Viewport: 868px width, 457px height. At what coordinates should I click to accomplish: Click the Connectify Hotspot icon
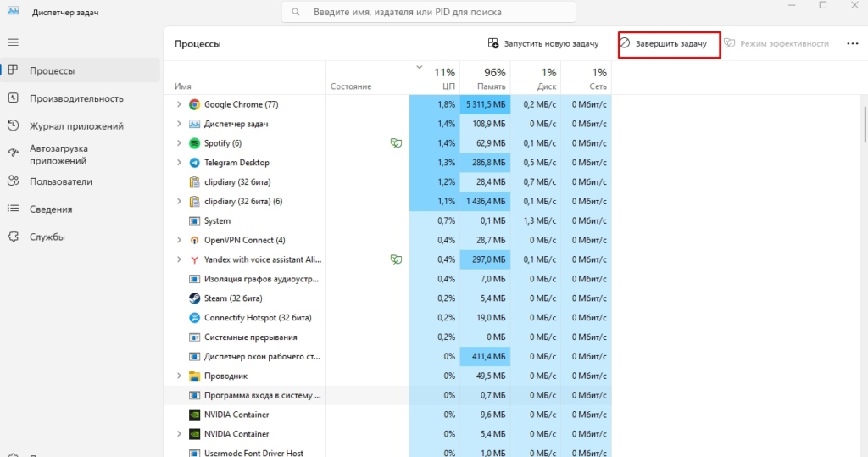194,317
